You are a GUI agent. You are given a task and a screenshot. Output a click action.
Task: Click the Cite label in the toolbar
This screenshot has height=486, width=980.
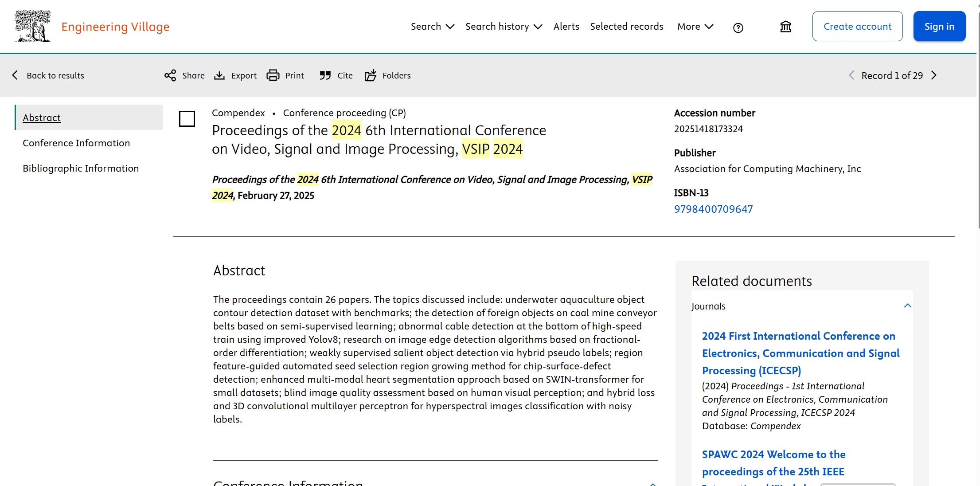click(x=345, y=75)
